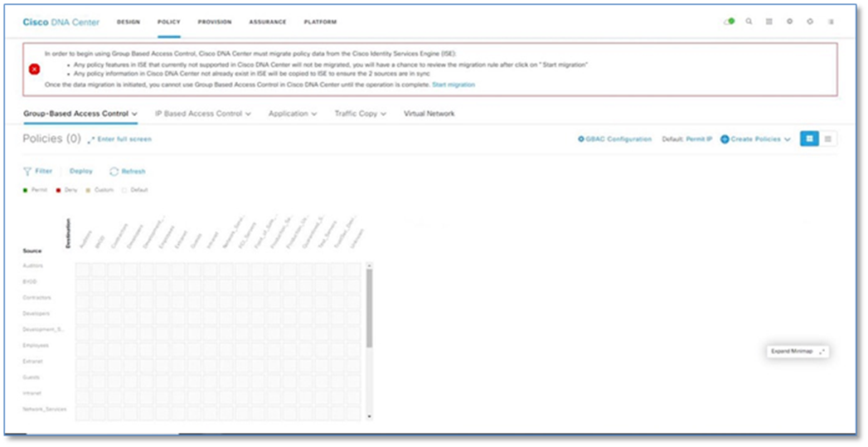868x447 pixels.
Task: Click the red error icon in the migration banner
Action: pos(34,69)
